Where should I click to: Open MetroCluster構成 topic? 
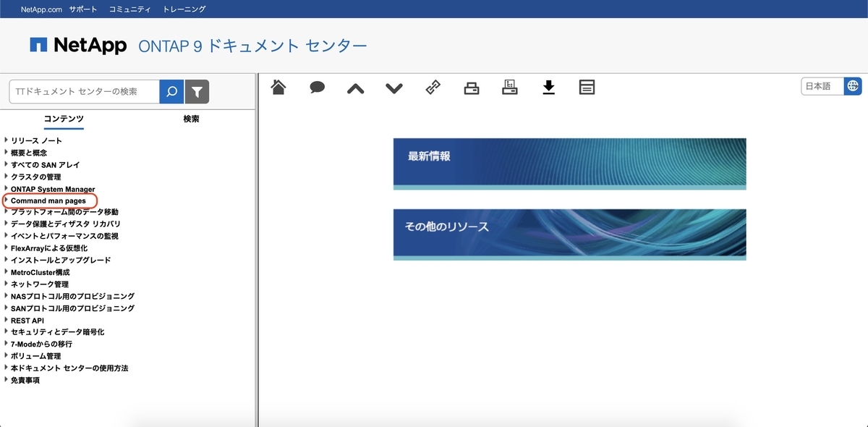[x=41, y=272]
